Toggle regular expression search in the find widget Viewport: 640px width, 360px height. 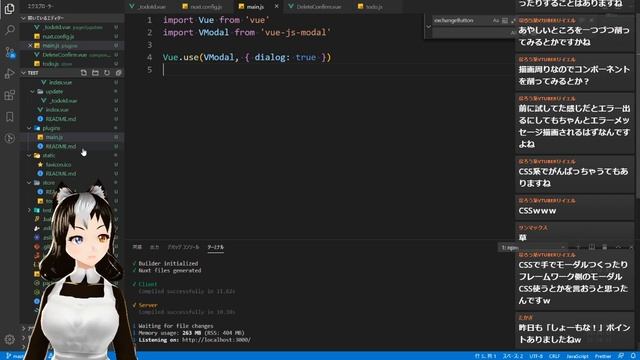click(513, 20)
